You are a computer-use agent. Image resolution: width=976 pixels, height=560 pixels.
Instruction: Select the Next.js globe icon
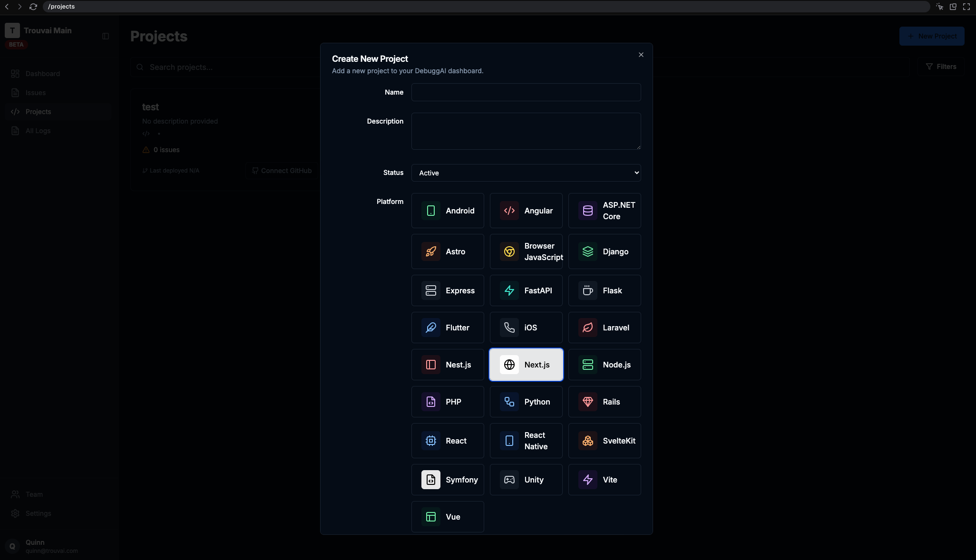(509, 365)
